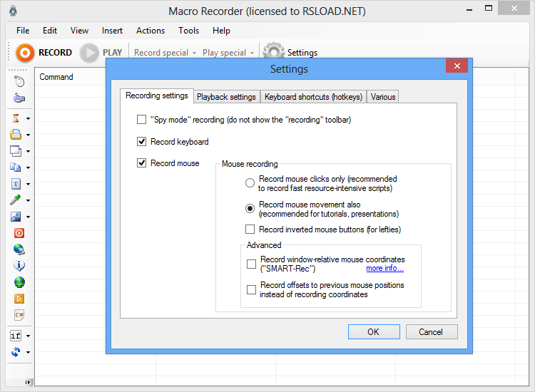This screenshot has width=535, height=392.
Task: Click the orange play macro icon
Action: point(19,299)
